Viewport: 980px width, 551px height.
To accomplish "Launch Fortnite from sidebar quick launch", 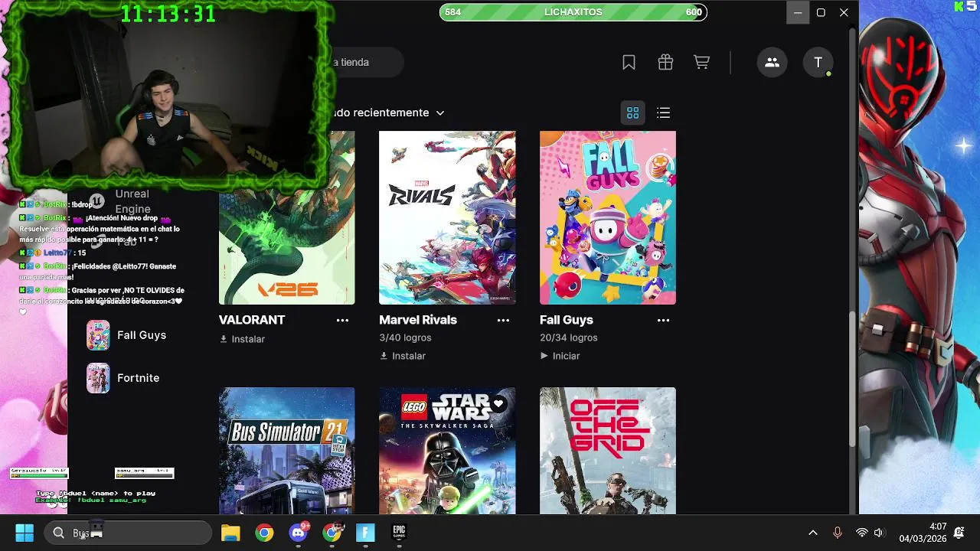I will point(123,378).
